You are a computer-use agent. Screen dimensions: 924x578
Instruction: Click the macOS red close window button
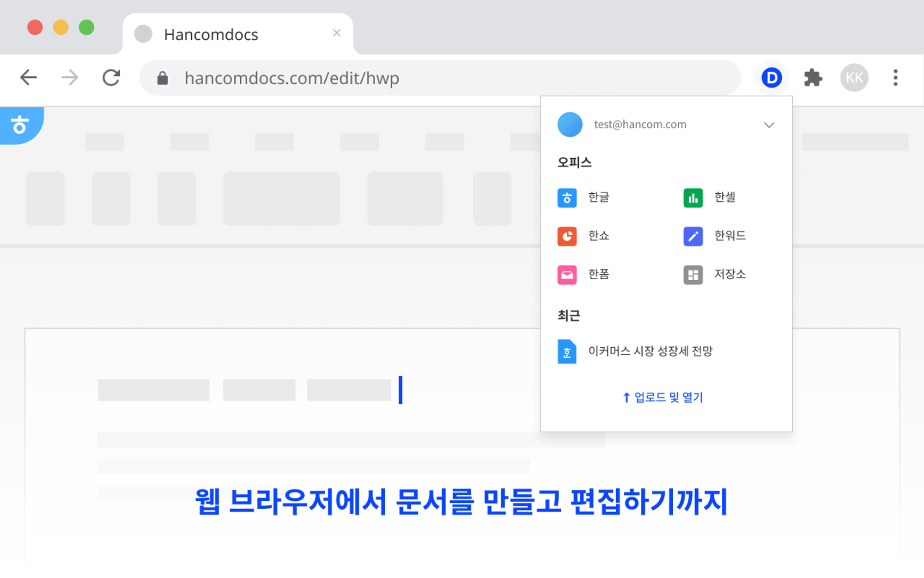point(35,27)
